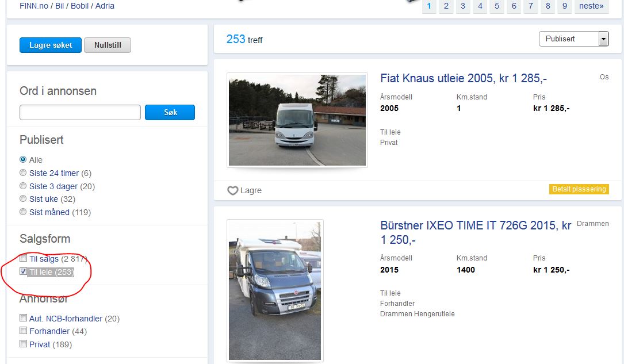
Task: Select the Siste 3 dager radio option
Action: click(x=23, y=186)
